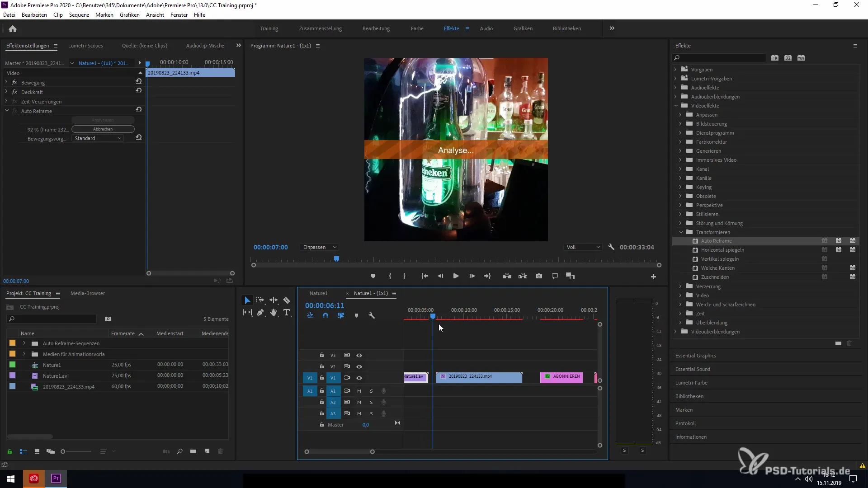This screenshot has width=868, height=488.
Task: Play the Program monitor
Action: [x=456, y=276]
